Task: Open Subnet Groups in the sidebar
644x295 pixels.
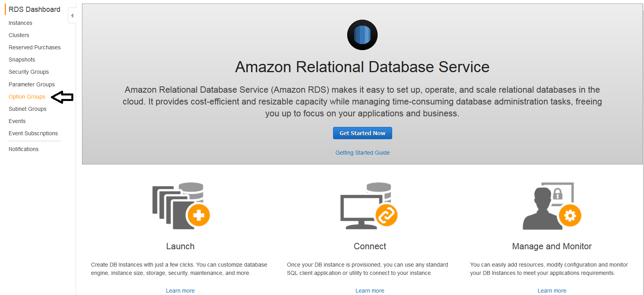Action: [28, 109]
